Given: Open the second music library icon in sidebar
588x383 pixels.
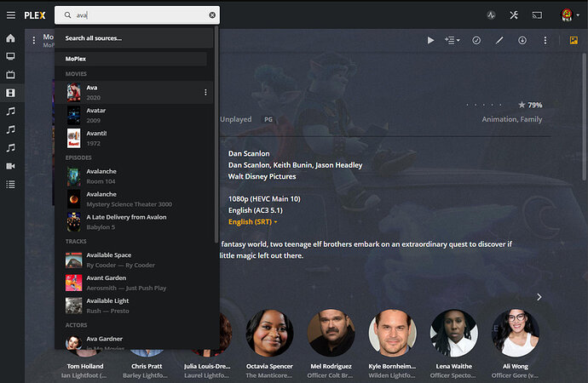Looking at the screenshot, I should point(10,129).
